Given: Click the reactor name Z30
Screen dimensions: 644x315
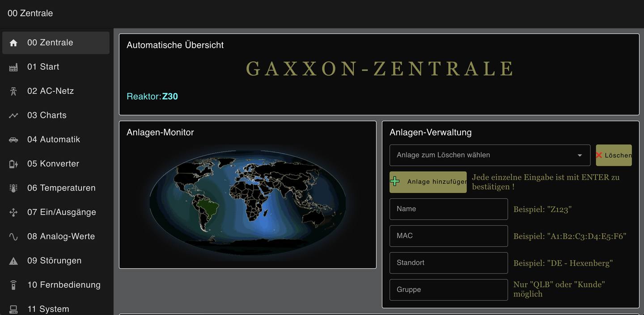Looking at the screenshot, I should pos(170,96).
